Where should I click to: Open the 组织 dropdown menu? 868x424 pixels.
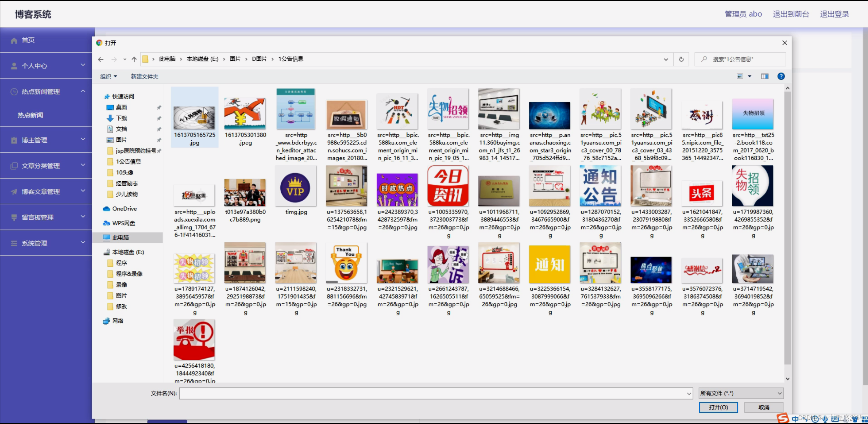point(108,77)
